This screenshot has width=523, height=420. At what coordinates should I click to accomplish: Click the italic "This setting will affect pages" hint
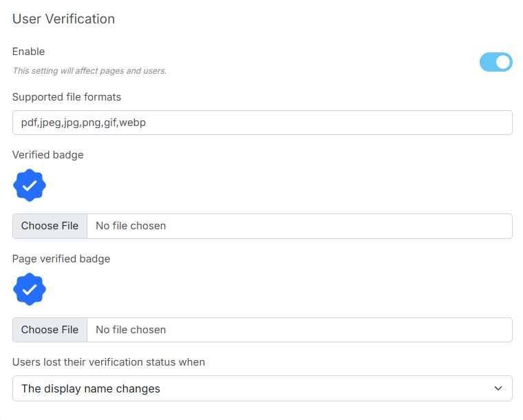click(89, 70)
